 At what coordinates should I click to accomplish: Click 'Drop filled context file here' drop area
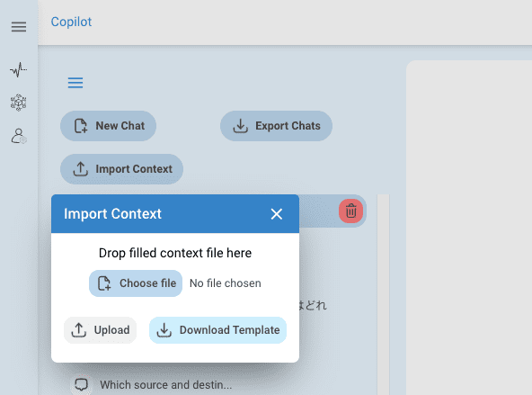click(x=175, y=253)
